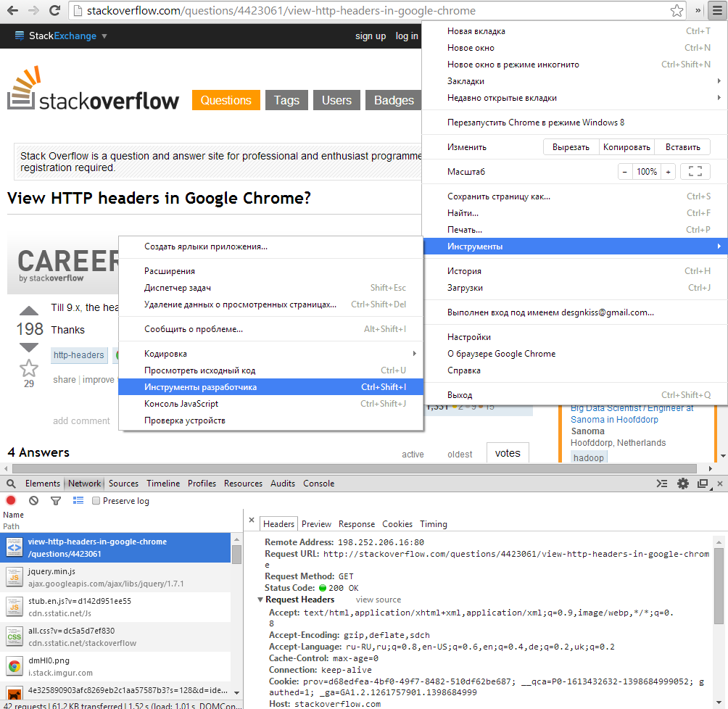This screenshot has height=709, width=728.
Task: Click the Questions navigation button
Action: [226, 100]
